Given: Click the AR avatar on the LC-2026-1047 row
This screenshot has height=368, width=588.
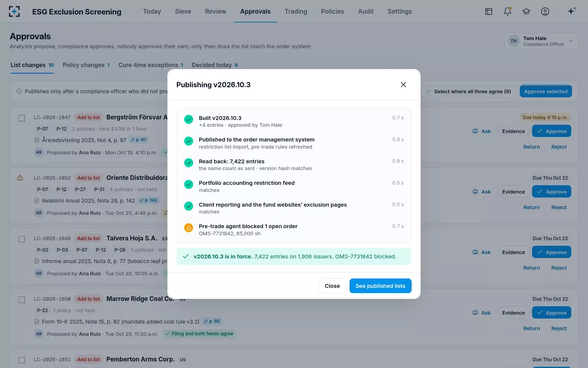Looking at the screenshot, I should [x=39, y=153].
